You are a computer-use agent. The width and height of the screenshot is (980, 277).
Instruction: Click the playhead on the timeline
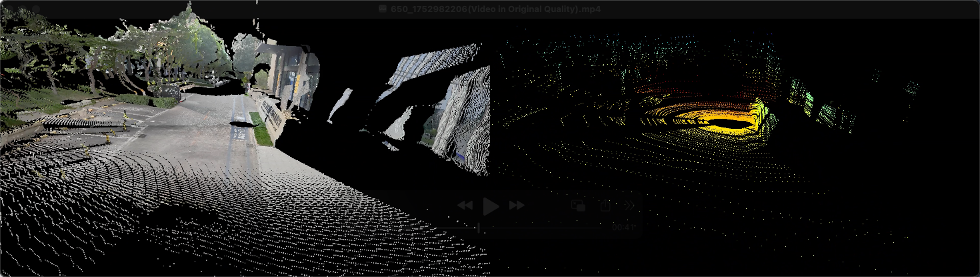[x=479, y=228]
